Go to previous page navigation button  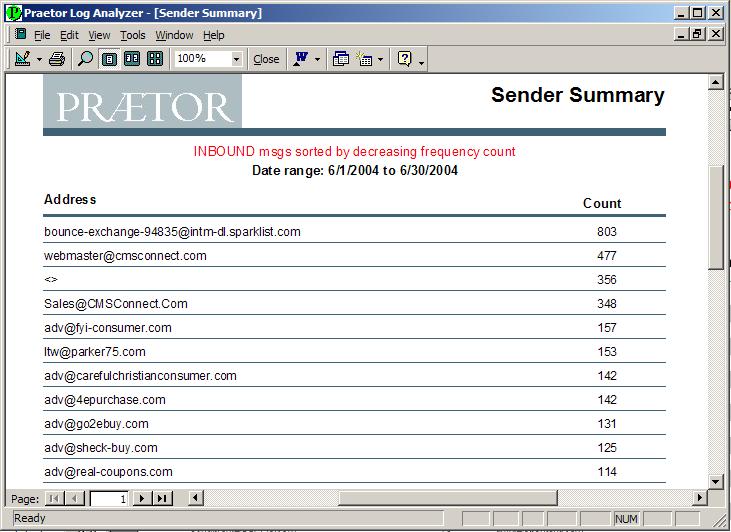(x=75, y=498)
